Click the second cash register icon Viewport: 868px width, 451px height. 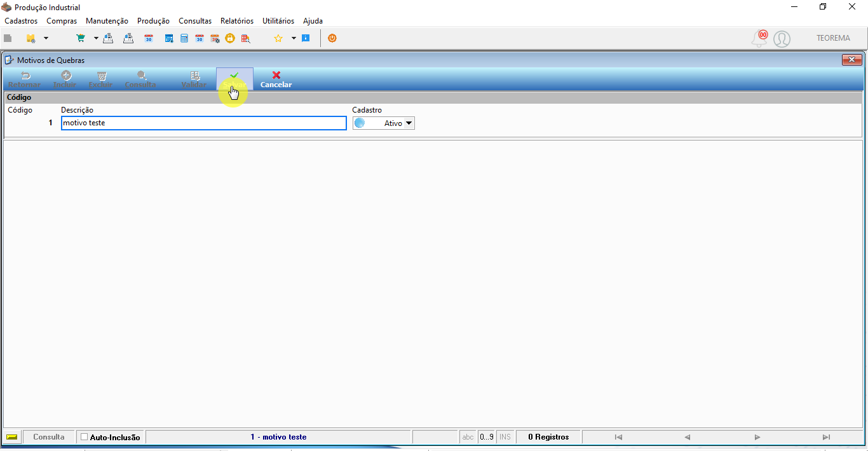(x=128, y=38)
